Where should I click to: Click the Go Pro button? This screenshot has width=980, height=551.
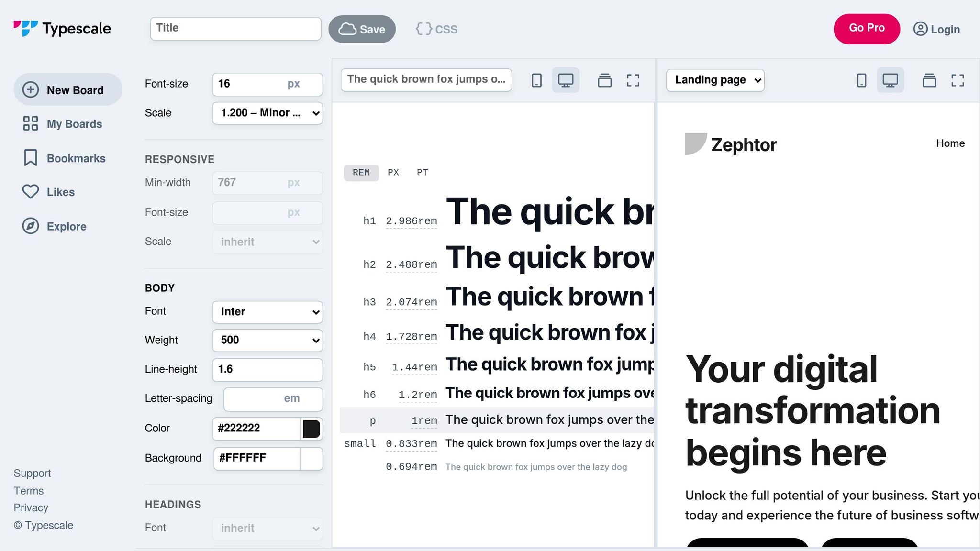tap(867, 28)
